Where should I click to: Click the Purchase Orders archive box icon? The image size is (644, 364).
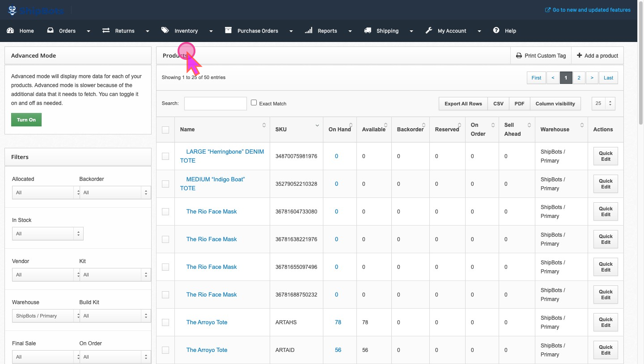click(228, 30)
